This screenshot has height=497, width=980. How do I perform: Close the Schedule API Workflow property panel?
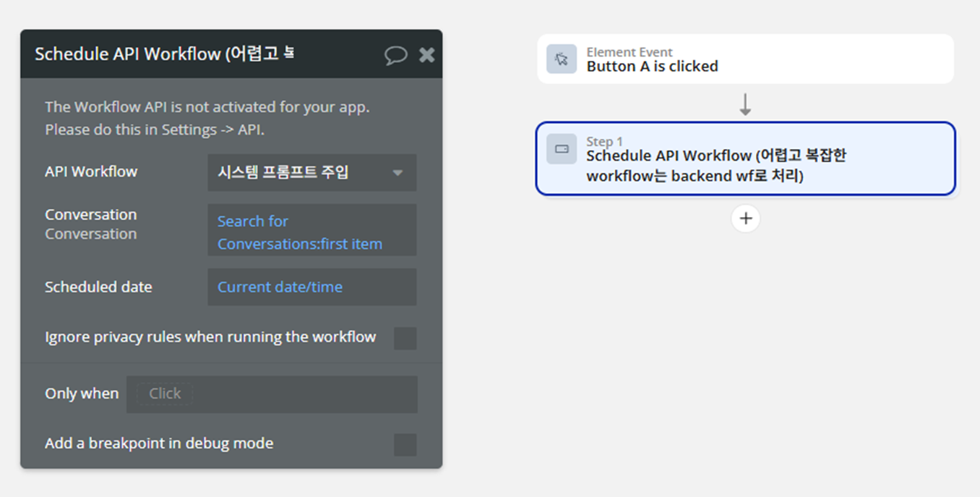tap(427, 55)
